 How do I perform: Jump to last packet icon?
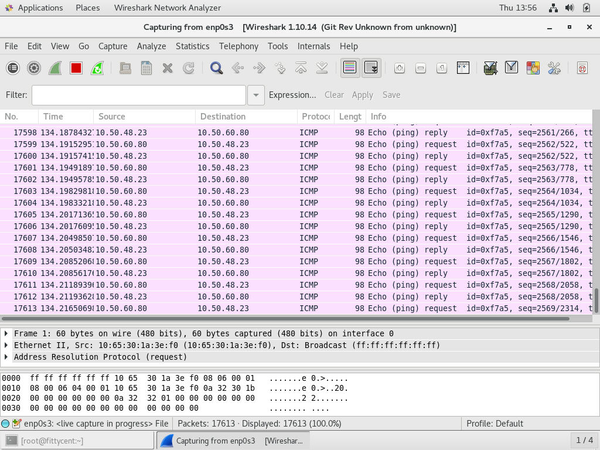[322, 68]
